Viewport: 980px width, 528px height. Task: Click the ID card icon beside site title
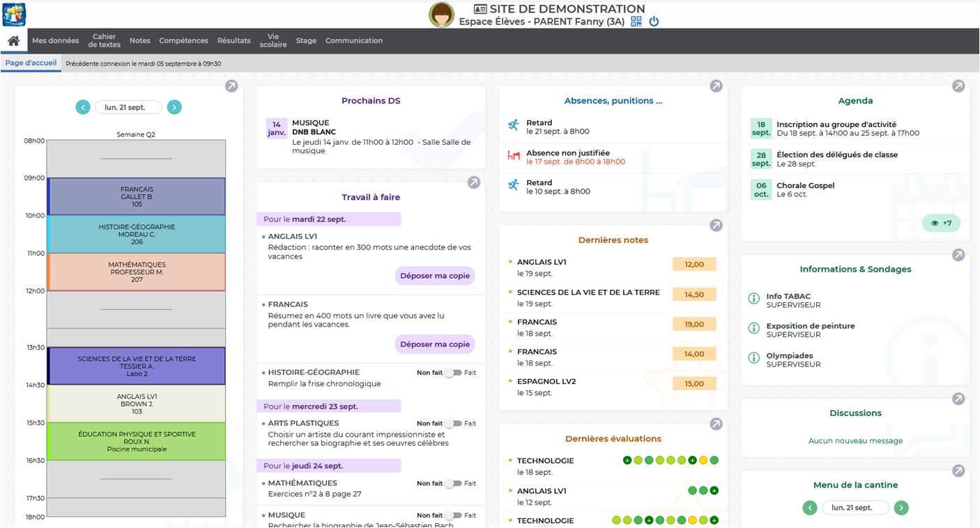[480, 9]
